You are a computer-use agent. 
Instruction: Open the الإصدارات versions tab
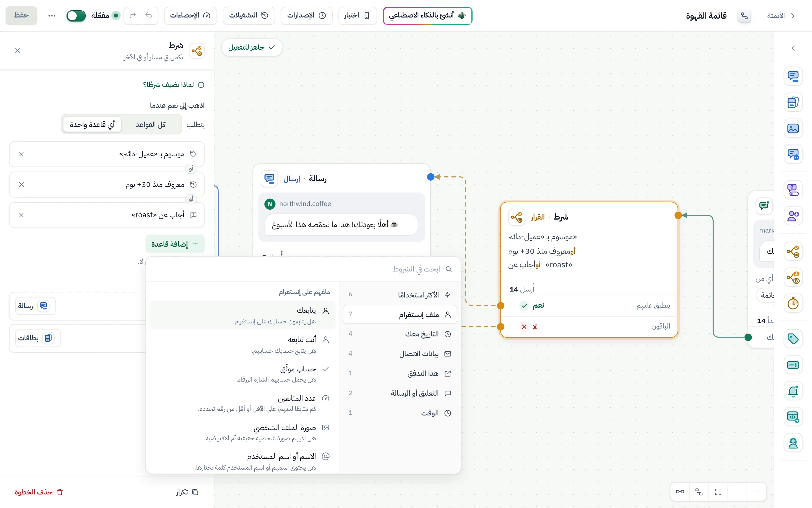pos(306,16)
